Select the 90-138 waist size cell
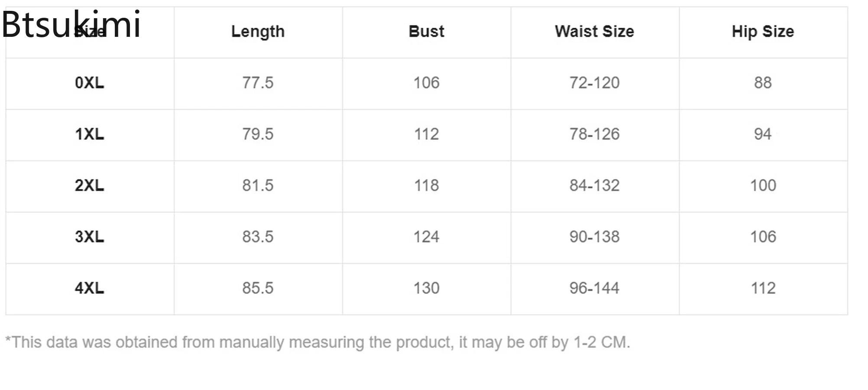 click(x=594, y=237)
